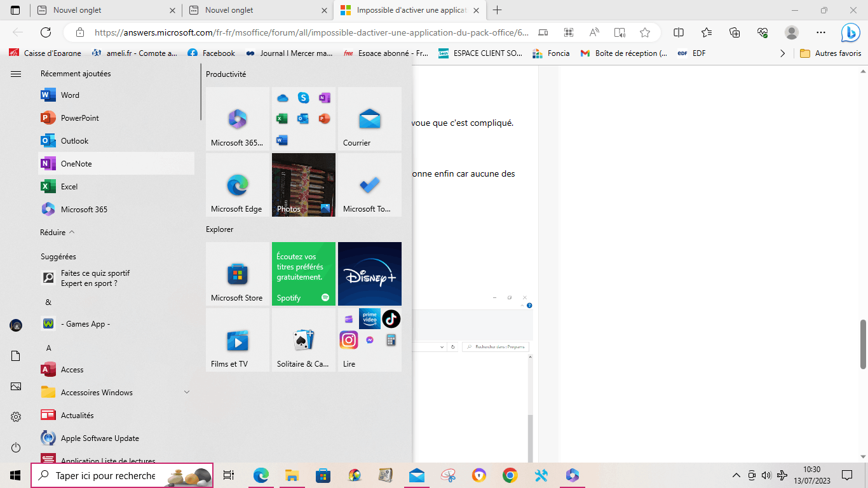Switch to the second Nouvel onglet tab
868x488 pixels.
[x=257, y=10]
